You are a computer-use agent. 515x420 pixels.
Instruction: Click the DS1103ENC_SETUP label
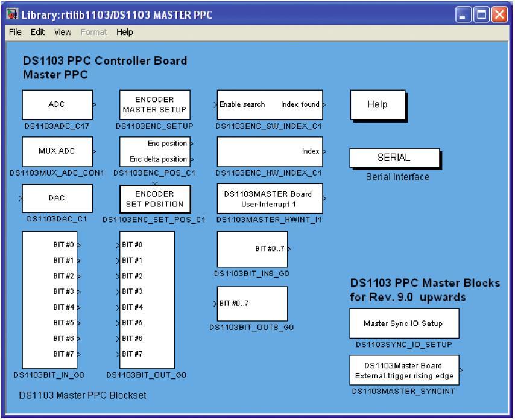[154, 126]
